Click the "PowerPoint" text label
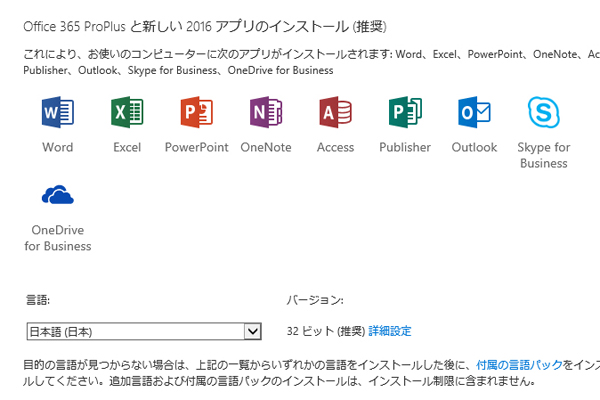 tap(196, 147)
